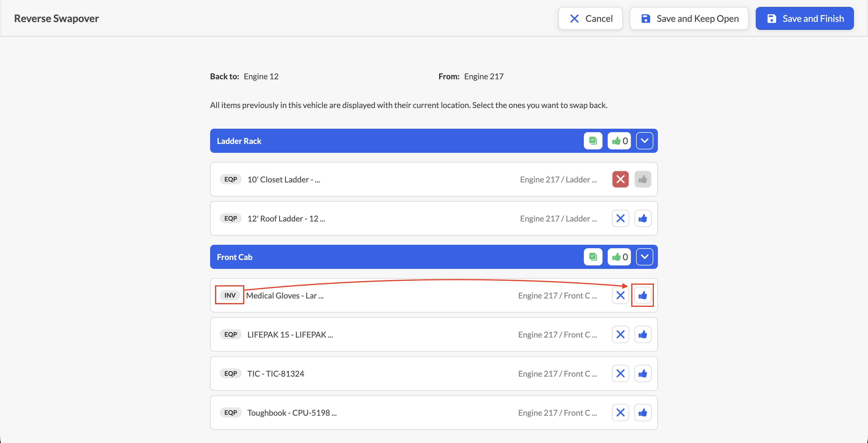The width and height of the screenshot is (868, 443).
Task: Click the 'Toughbook - CPU-5198' item name
Action: tap(292, 413)
